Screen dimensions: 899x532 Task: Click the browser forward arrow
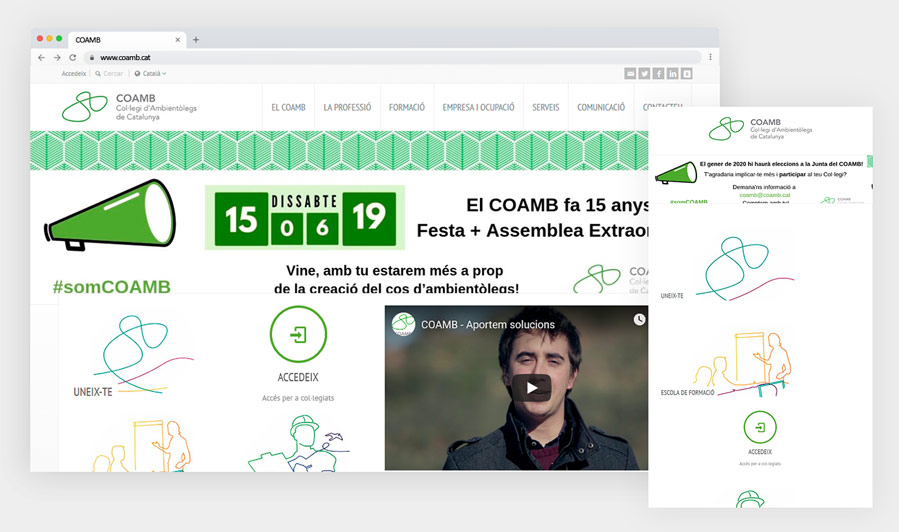point(57,57)
